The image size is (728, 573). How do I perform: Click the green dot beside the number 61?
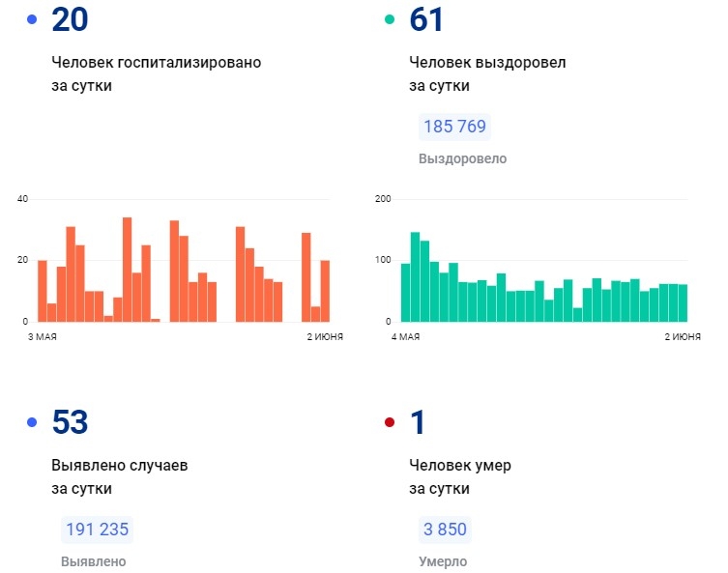tap(391, 19)
